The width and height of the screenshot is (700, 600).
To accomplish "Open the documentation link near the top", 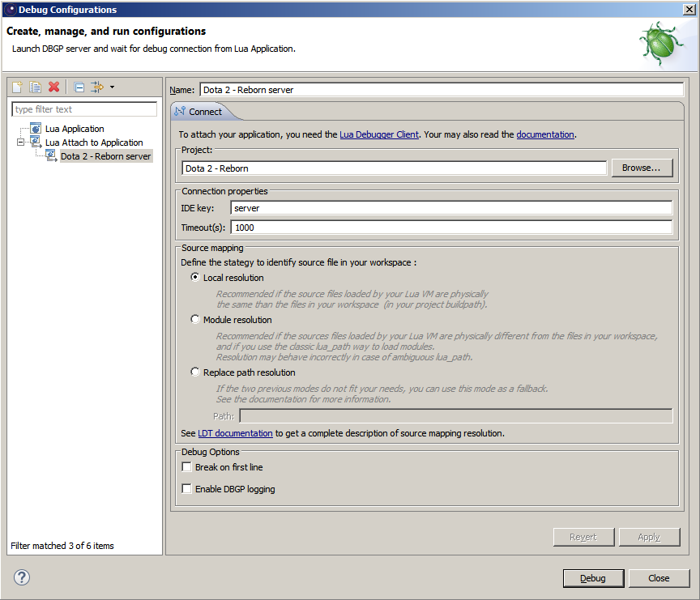I will 545,134.
